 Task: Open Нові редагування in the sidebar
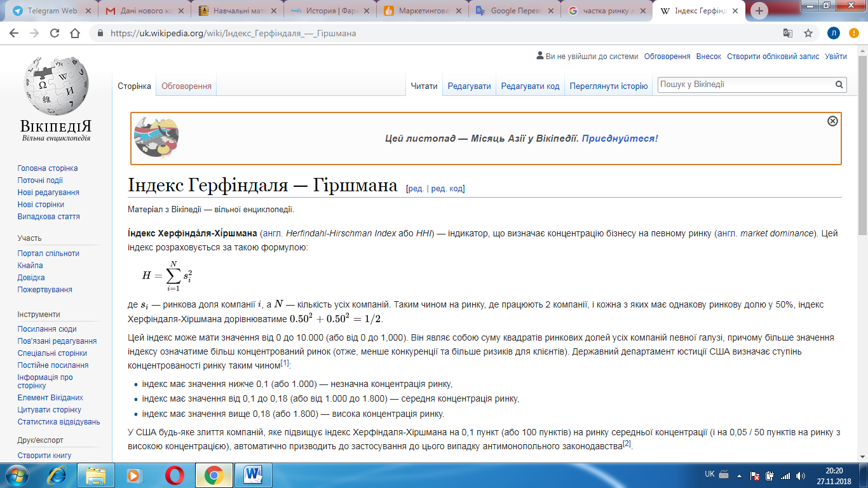(x=48, y=193)
